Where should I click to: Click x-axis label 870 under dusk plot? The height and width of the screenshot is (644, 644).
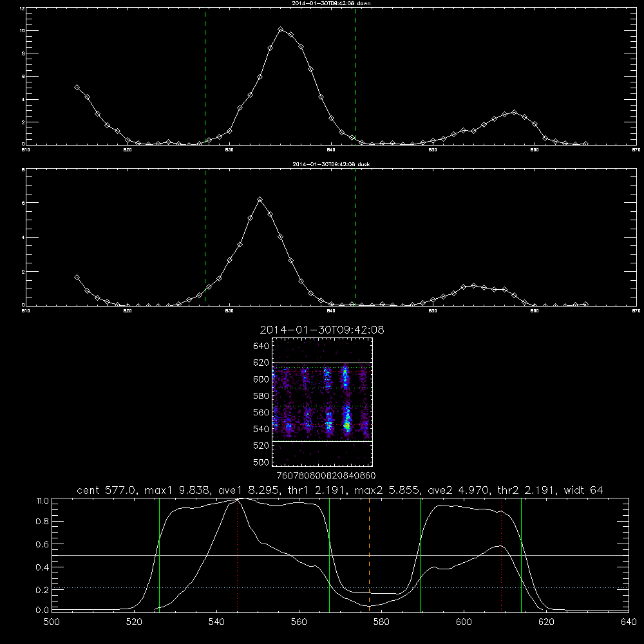(x=636, y=311)
